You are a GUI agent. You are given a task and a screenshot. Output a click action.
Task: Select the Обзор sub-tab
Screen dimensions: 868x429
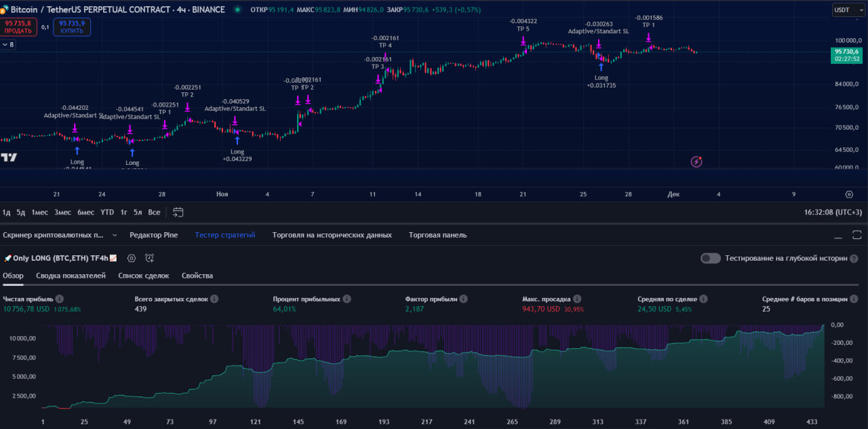tap(13, 276)
